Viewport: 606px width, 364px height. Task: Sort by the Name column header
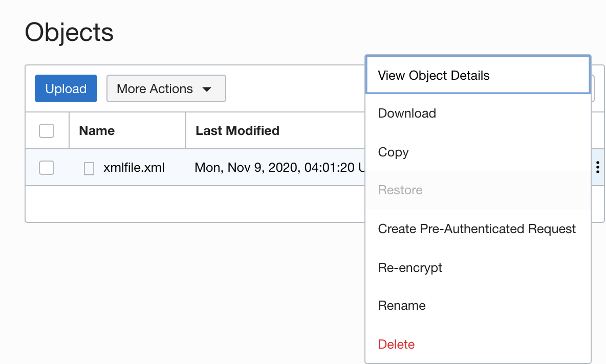tap(97, 131)
